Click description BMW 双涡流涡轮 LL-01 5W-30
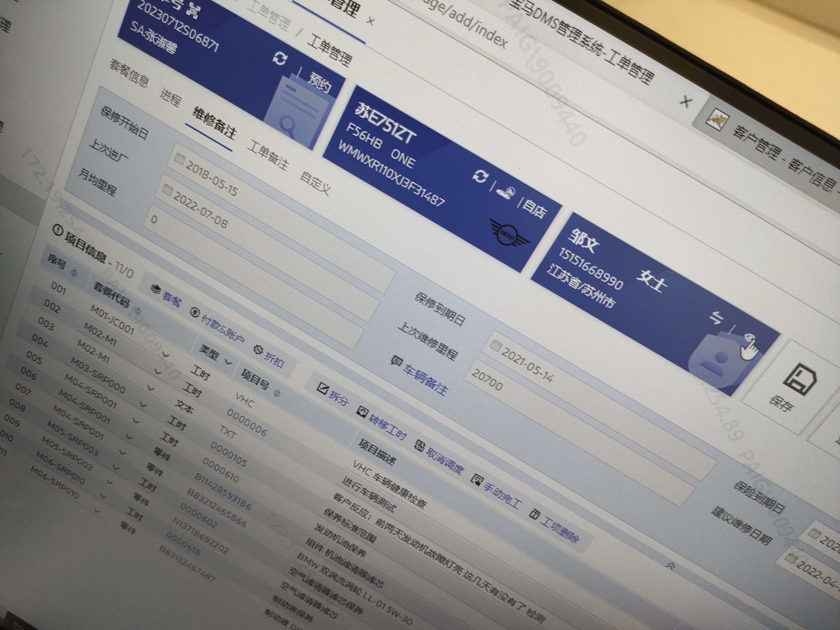840x630 pixels. [355, 590]
